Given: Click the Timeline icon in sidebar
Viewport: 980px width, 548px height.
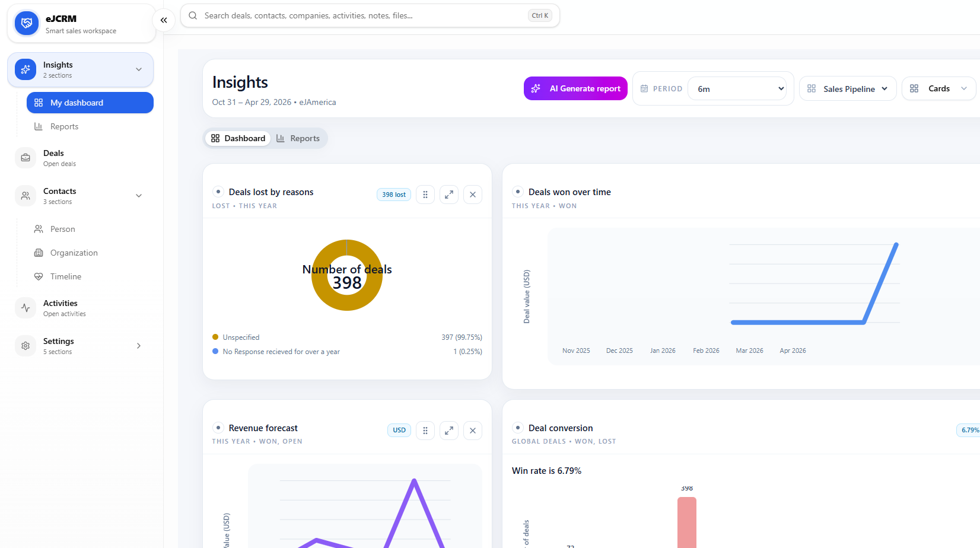Looking at the screenshot, I should pyautogui.click(x=39, y=276).
